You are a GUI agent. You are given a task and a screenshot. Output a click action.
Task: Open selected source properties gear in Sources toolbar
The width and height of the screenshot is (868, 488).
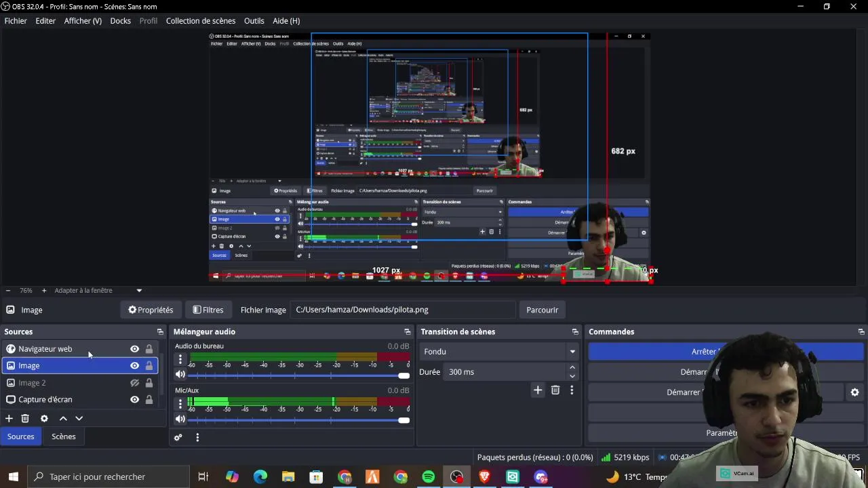coord(44,419)
